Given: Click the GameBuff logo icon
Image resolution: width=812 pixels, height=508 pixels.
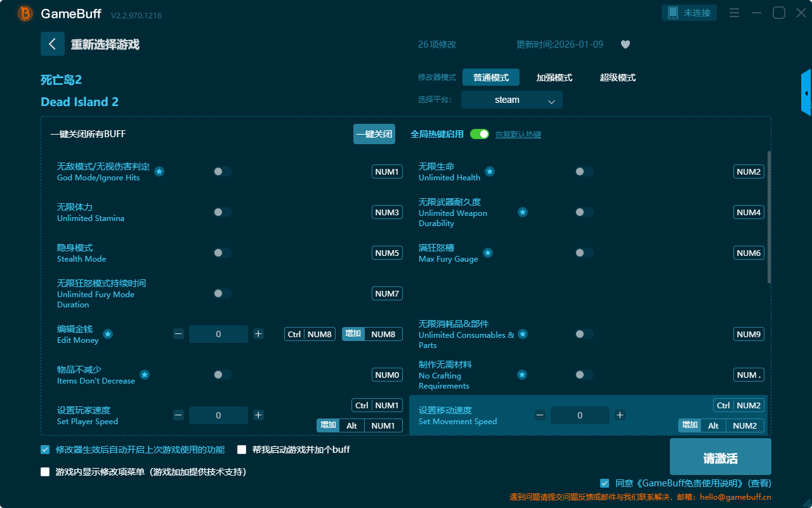Looking at the screenshot, I should coord(25,13).
